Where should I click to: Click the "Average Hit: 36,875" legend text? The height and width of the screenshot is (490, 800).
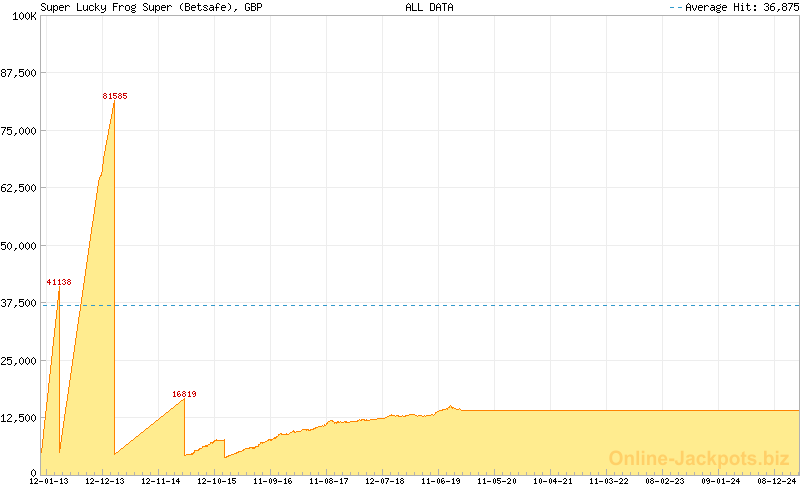click(x=742, y=7)
